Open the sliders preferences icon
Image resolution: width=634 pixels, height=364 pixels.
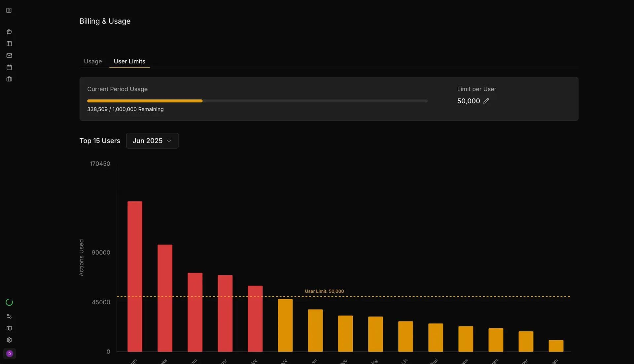point(9,316)
